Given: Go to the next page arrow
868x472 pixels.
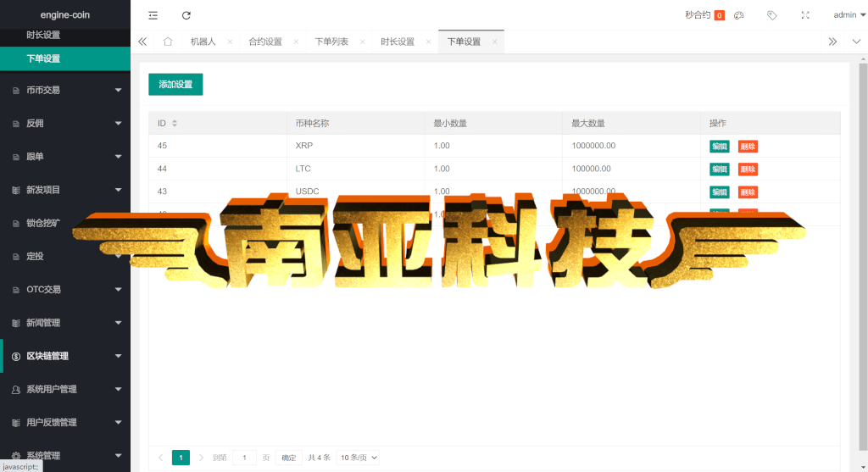Looking at the screenshot, I should pyautogui.click(x=201, y=458).
